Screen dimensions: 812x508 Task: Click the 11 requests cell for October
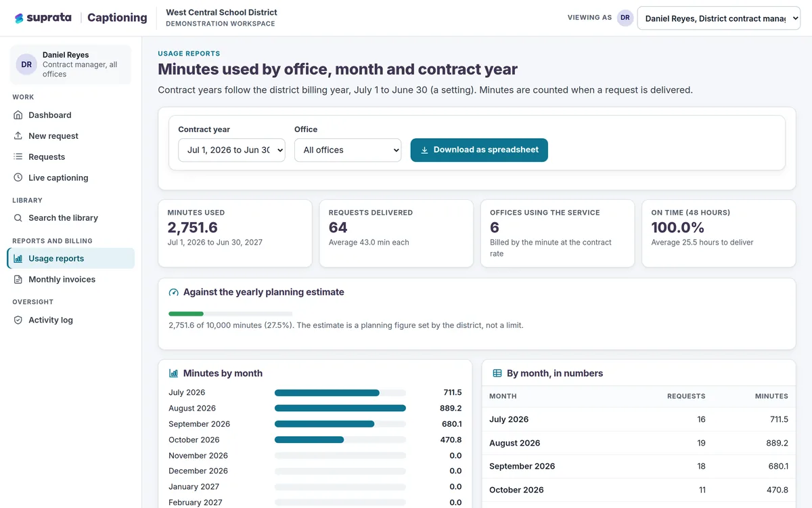point(701,490)
